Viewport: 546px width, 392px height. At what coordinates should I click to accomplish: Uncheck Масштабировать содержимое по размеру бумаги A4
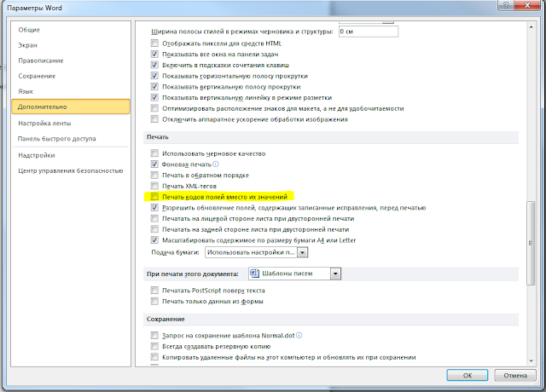[154, 240]
